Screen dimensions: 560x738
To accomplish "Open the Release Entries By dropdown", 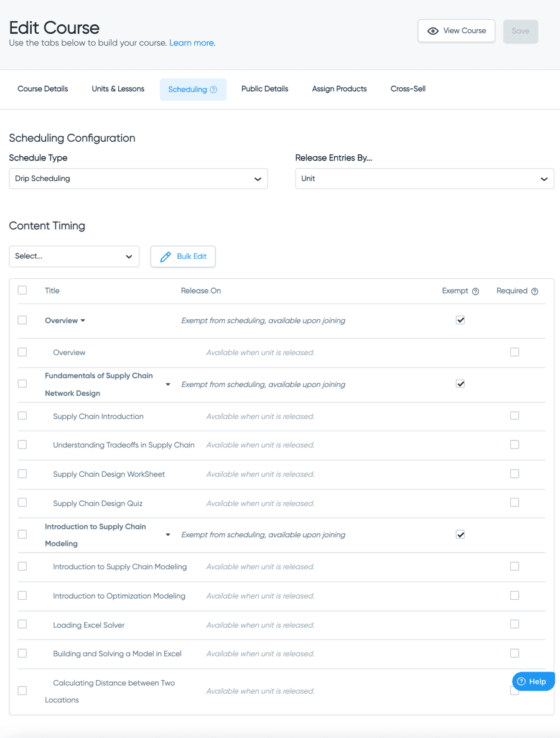I will (424, 179).
